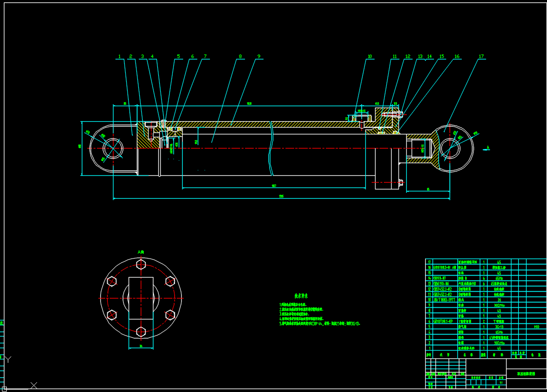
Task: Select part callout number 8 label
Action: point(240,56)
